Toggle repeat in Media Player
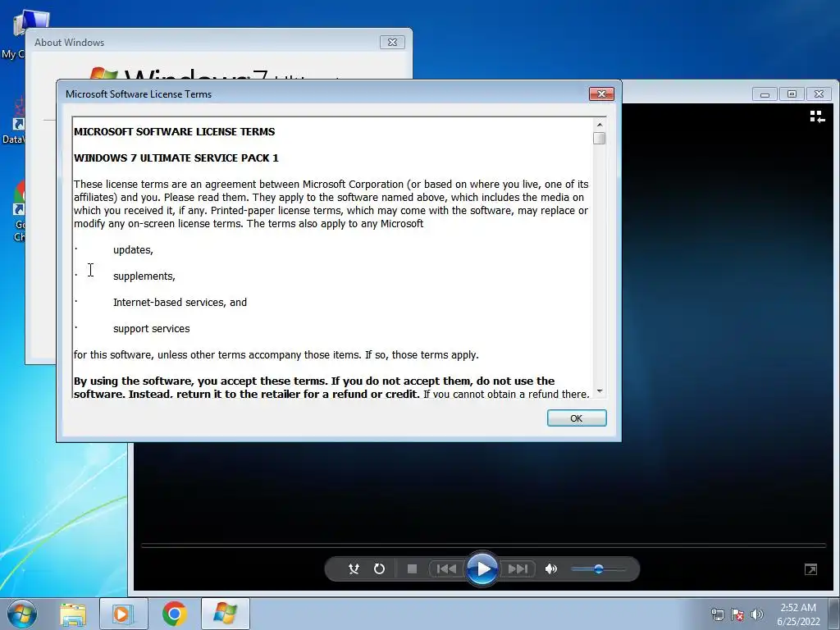This screenshot has height=630, width=840. pyautogui.click(x=379, y=569)
